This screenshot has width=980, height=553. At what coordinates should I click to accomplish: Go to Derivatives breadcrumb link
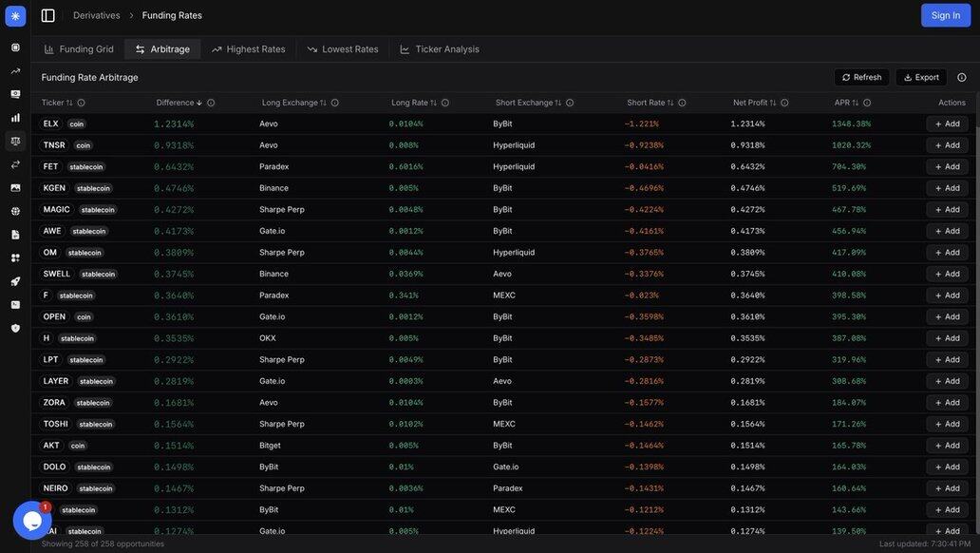[97, 15]
